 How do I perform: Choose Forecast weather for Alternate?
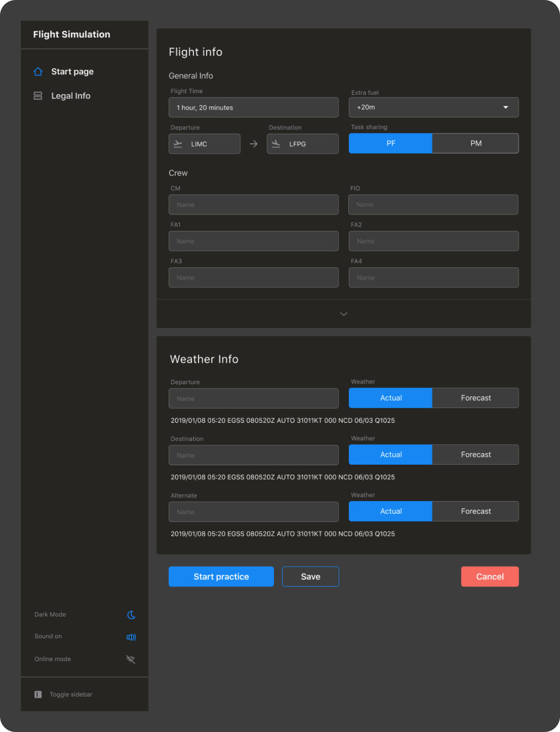point(476,512)
